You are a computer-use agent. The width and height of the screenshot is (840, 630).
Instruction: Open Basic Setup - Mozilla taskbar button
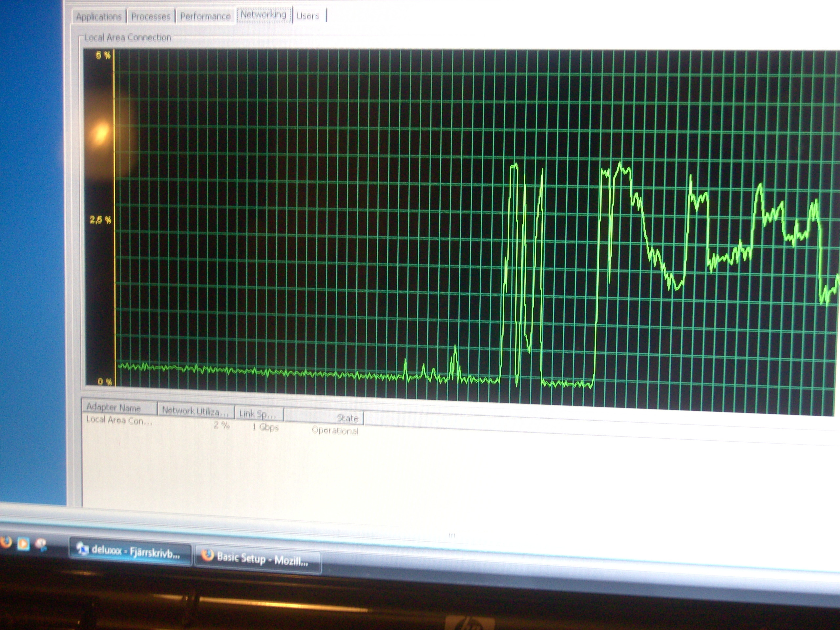pos(258,559)
